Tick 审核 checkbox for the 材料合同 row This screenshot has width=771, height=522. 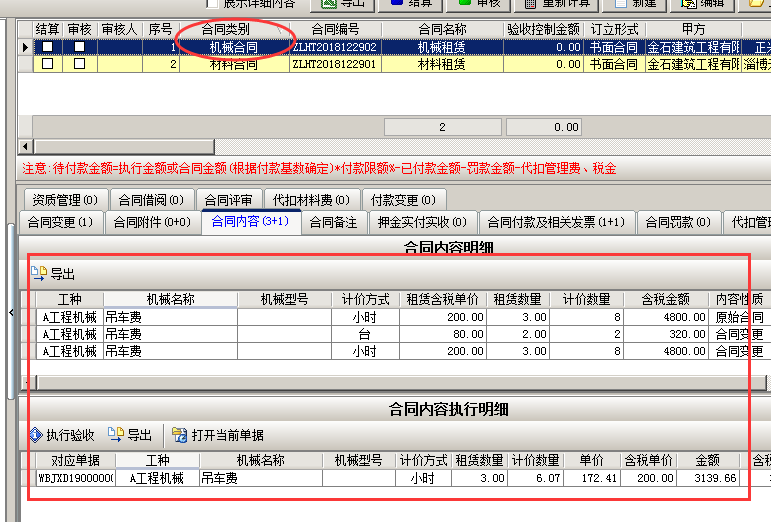[79, 64]
